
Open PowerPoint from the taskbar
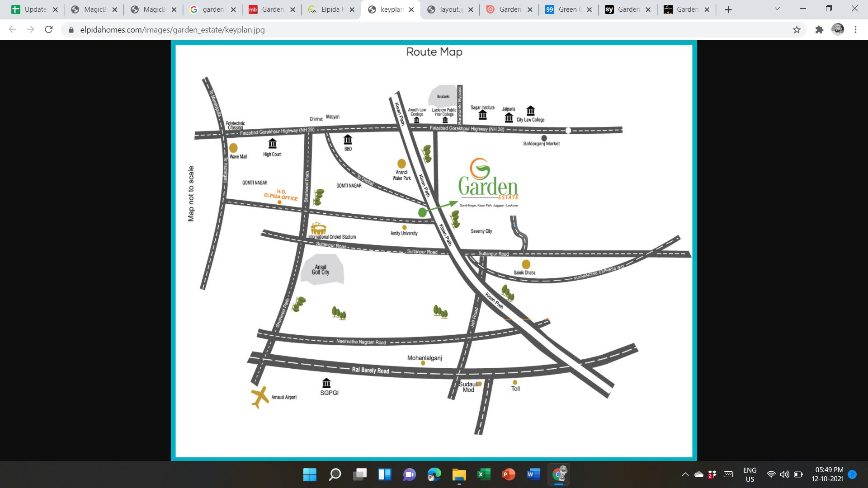509,474
